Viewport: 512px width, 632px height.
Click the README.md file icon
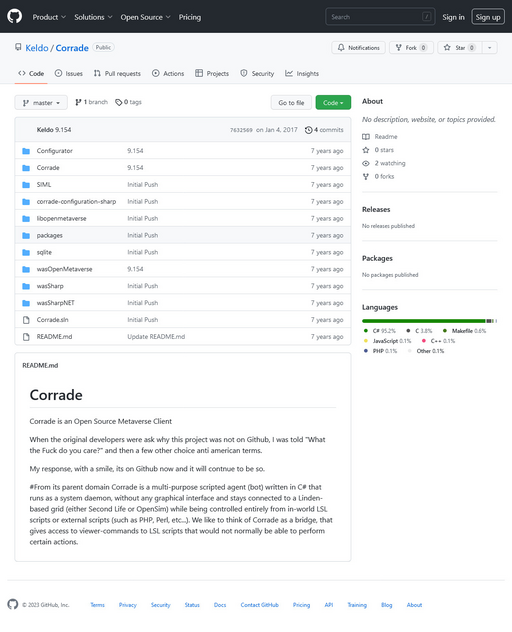point(26,337)
